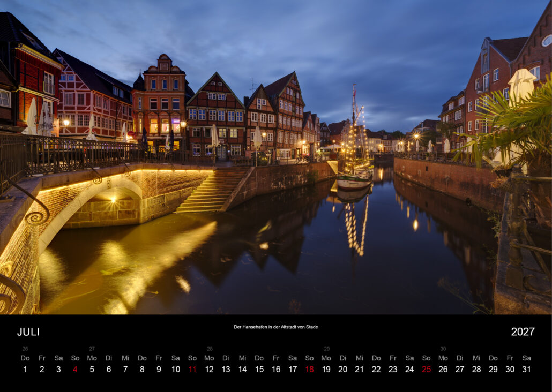Click the year 2027 label
552x392 pixels.
point(523,332)
